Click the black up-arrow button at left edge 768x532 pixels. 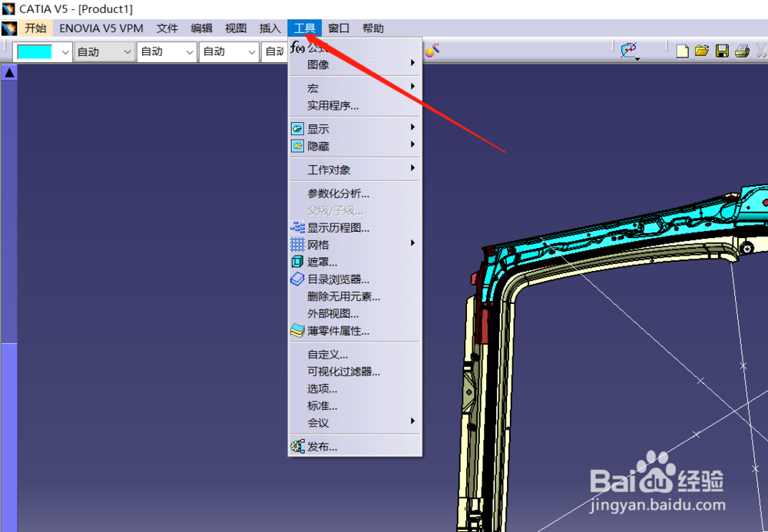click(x=9, y=73)
